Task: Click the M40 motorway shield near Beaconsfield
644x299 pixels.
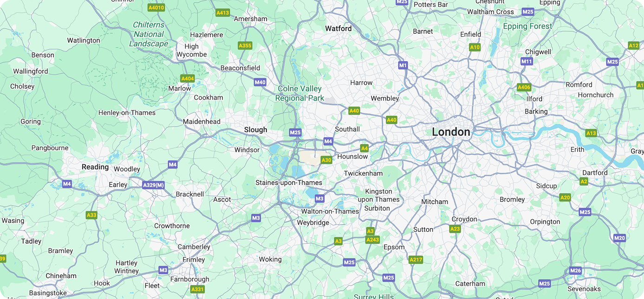Action: coord(260,82)
